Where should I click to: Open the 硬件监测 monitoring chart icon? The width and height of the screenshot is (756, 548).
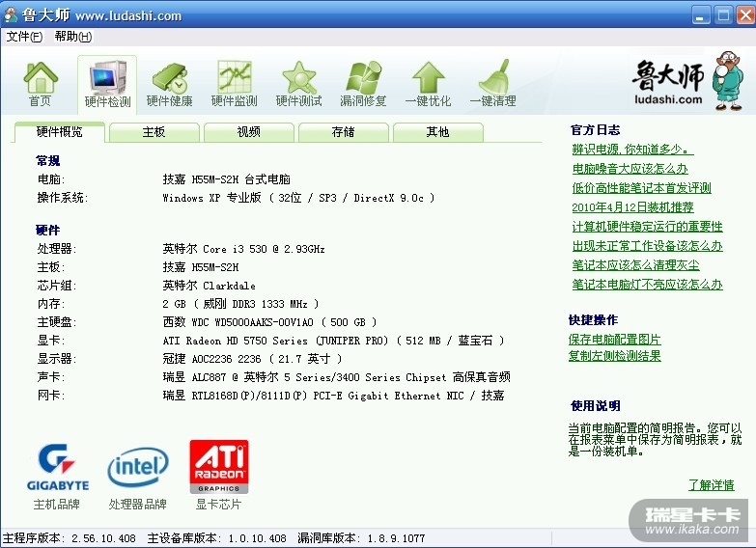235,84
